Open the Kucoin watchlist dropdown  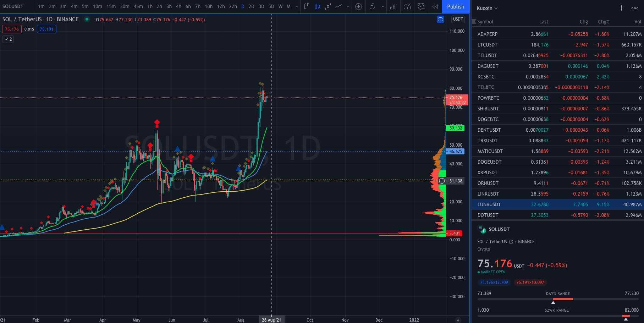[487, 8]
